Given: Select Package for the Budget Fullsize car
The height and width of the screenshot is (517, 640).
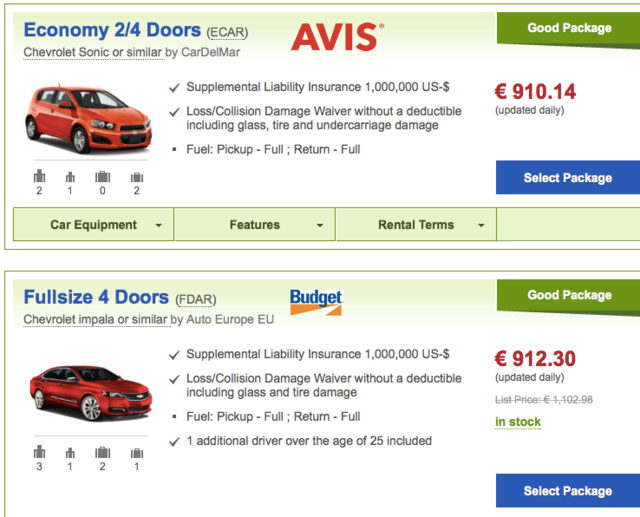Looking at the screenshot, I should (567, 491).
